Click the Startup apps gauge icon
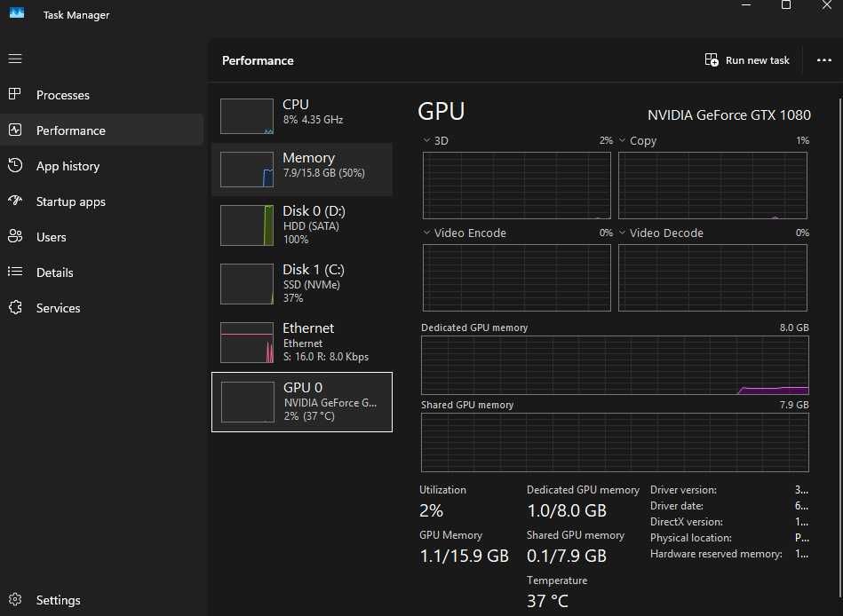Image resolution: width=843 pixels, height=616 pixels. tap(15, 201)
